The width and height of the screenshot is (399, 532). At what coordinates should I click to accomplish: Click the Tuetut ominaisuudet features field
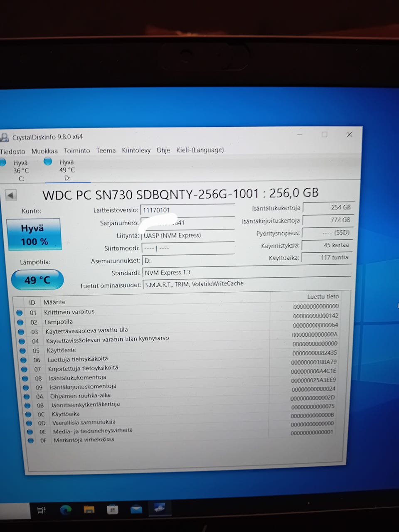tap(248, 284)
